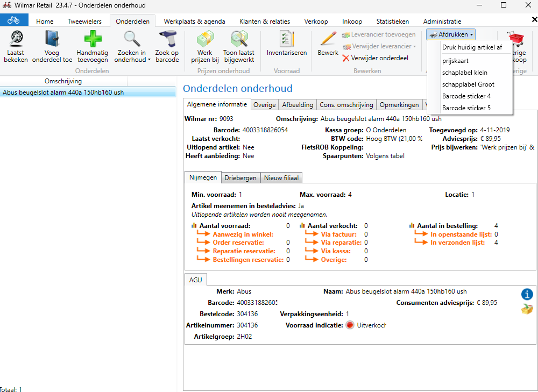The image size is (538, 392).
Task: Click the green plus Handmatig toevoegen
Action: [x=92, y=39]
